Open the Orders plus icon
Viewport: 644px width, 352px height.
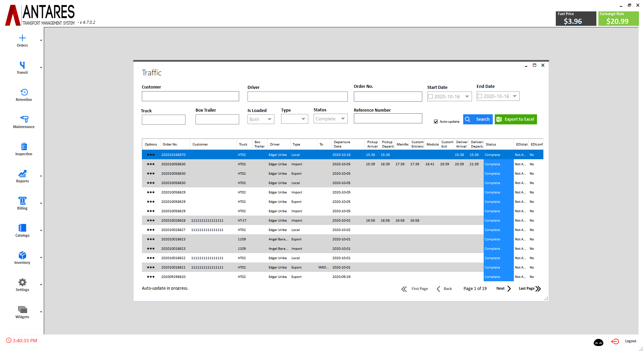(x=22, y=38)
